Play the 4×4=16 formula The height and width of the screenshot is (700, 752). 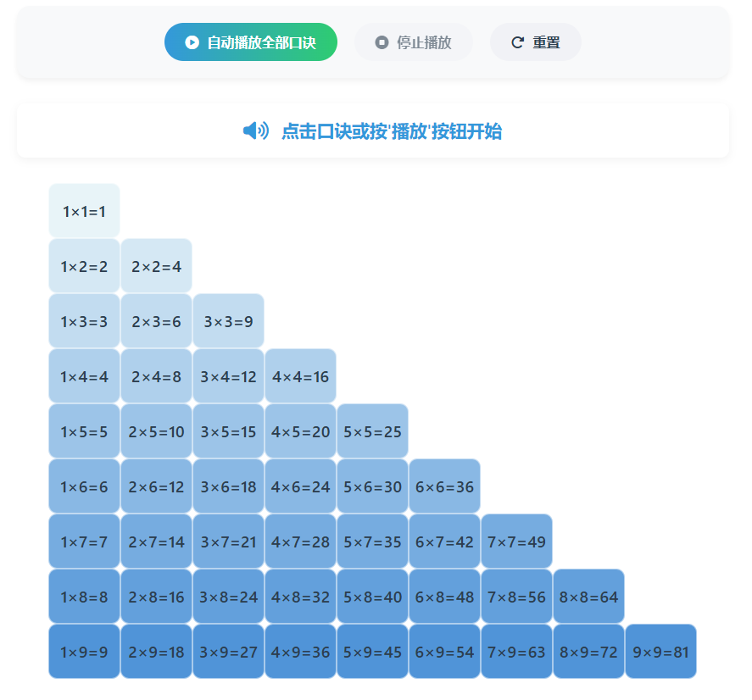pyautogui.click(x=300, y=376)
